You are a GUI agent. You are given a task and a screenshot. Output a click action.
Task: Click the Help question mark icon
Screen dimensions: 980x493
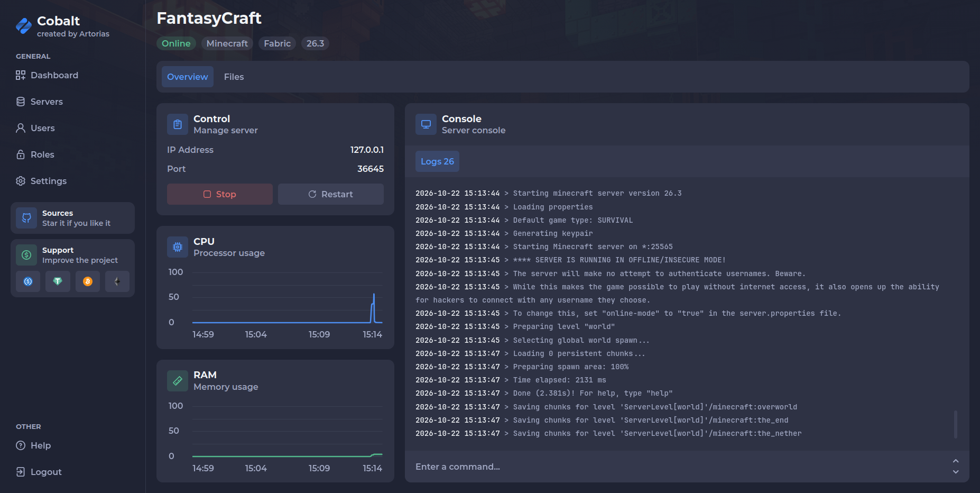(21, 445)
